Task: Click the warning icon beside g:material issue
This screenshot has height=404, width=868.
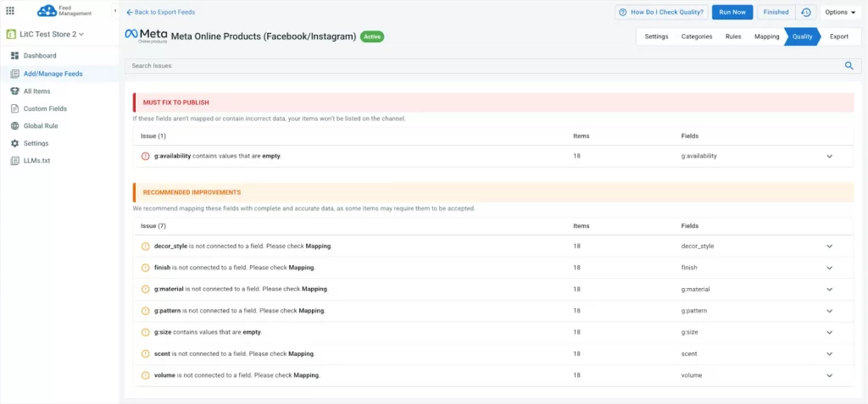Action: (x=146, y=290)
